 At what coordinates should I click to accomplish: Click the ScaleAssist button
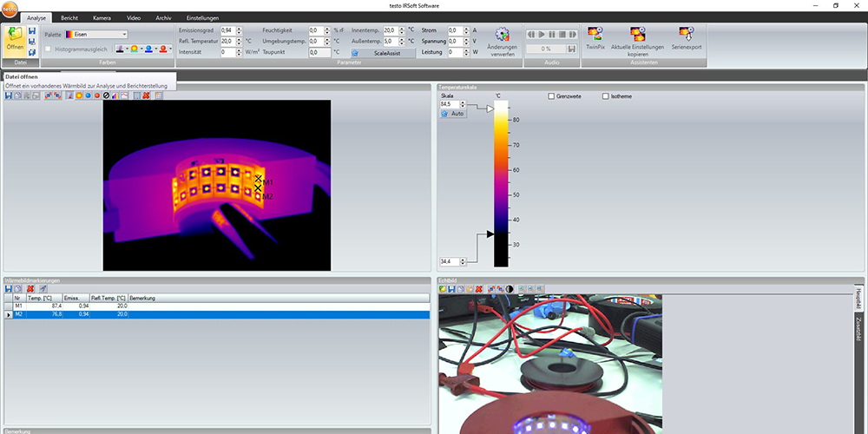(x=383, y=53)
